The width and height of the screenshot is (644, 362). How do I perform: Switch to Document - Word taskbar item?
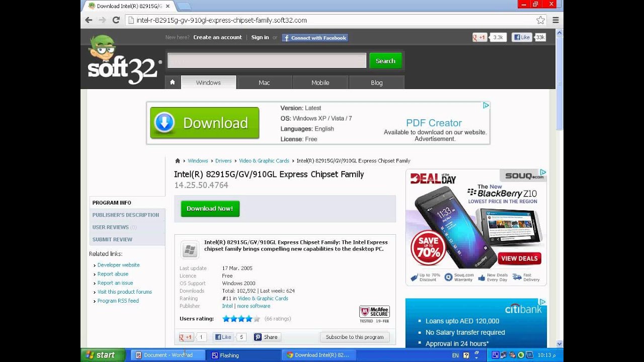168,355
